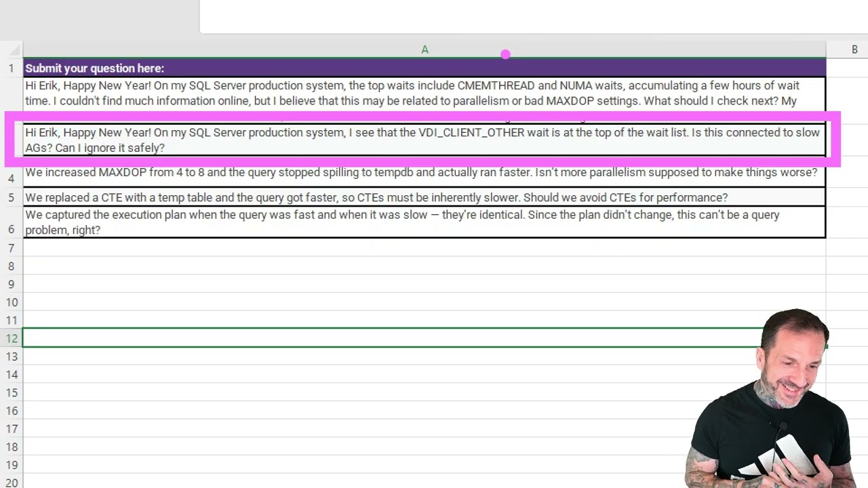868x488 pixels.
Task: Click row header 10
Action: tap(12, 302)
